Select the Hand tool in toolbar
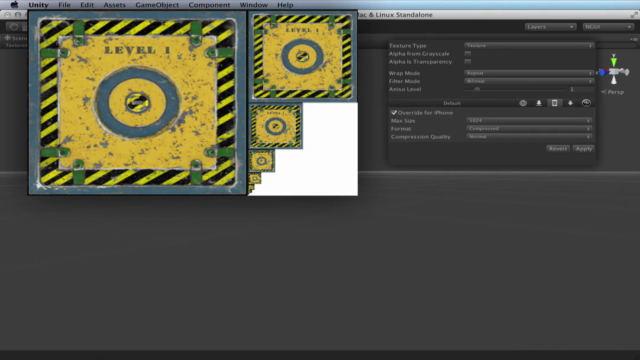 14,27
